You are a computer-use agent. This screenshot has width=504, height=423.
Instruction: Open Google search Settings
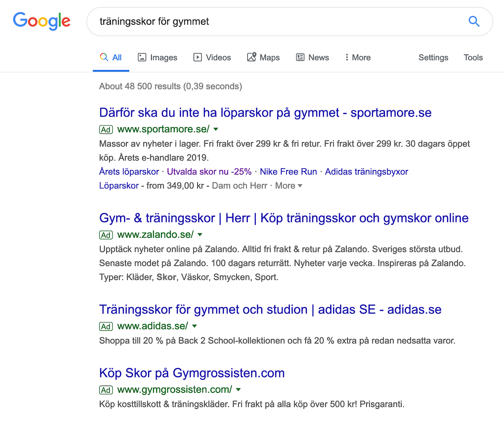433,57
